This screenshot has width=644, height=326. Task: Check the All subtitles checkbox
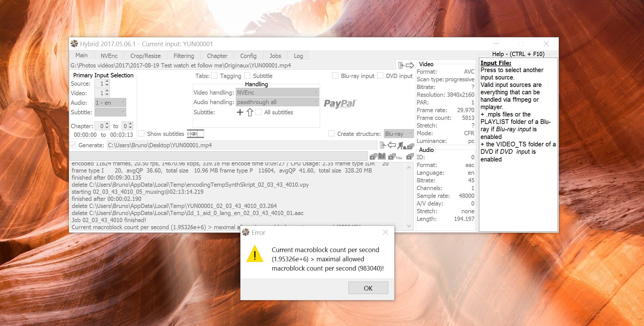(x=259, y=112)
